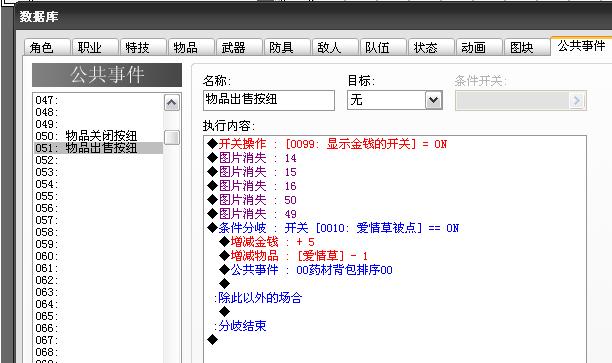Open the 武器 tab
The image size is (612, 363).
pyautogui.click(x=239, y=48)
